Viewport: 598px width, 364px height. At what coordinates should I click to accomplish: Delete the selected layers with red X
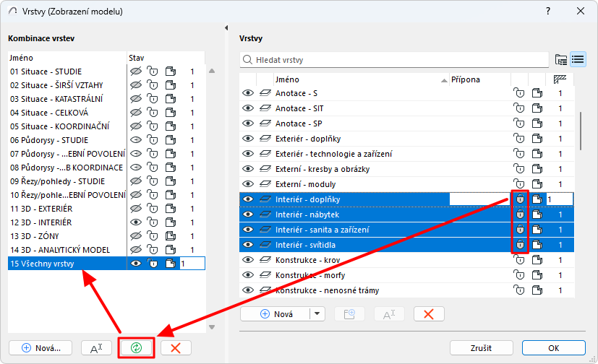(429, 314)
